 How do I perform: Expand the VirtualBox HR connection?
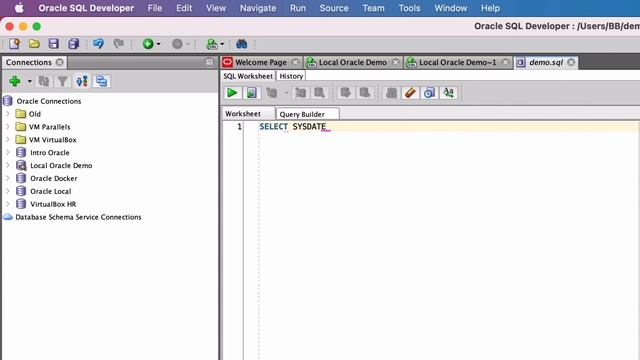click(x=8, y=204)
